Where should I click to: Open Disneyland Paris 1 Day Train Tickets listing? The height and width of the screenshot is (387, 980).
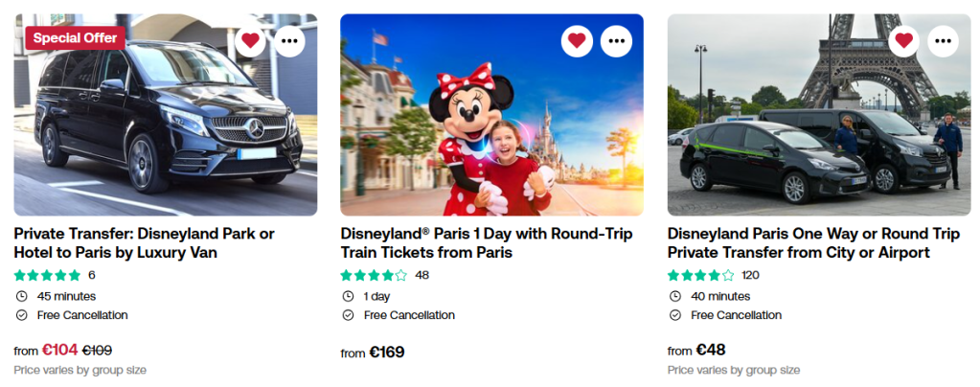(486, 243)
